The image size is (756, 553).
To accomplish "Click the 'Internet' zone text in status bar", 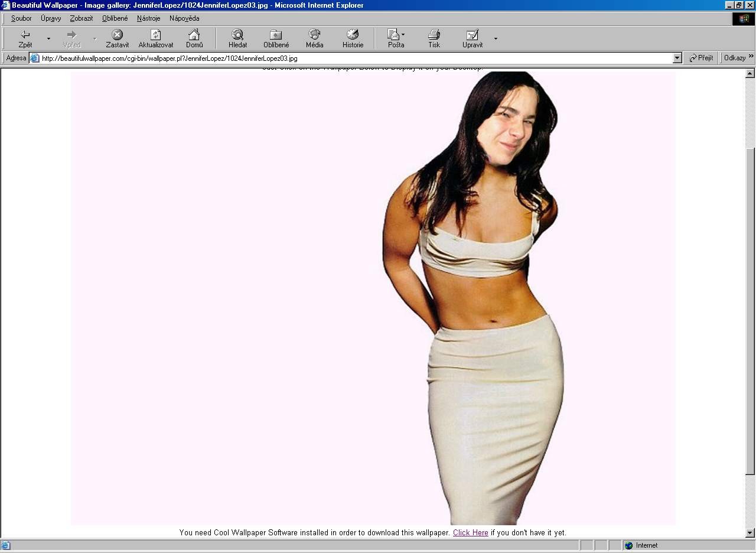I will pyautogui.click(x=647, y=546).
